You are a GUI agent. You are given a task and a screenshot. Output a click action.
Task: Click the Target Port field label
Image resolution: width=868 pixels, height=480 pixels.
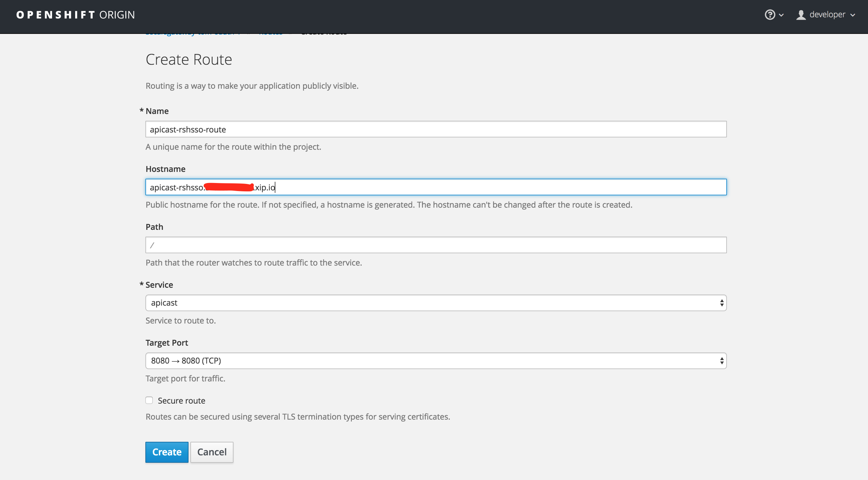coord(167,343)
